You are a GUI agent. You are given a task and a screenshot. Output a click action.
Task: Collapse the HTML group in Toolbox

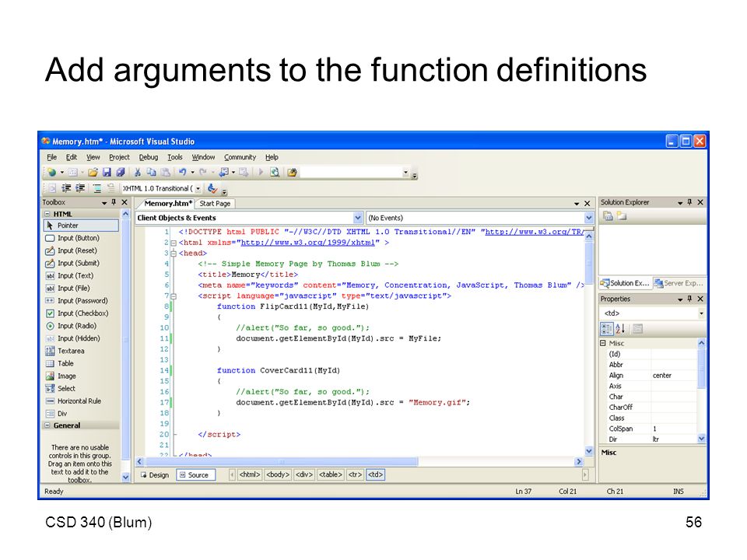[47, 215]
